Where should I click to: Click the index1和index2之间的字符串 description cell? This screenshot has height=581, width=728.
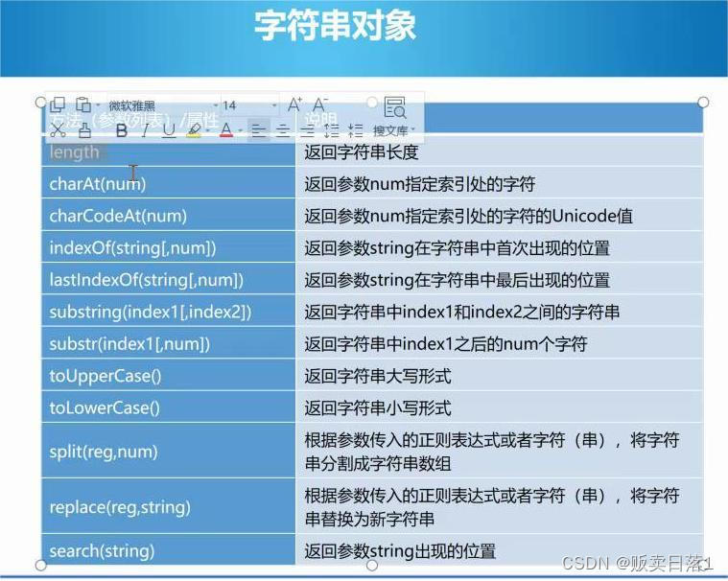click(499, 312)
